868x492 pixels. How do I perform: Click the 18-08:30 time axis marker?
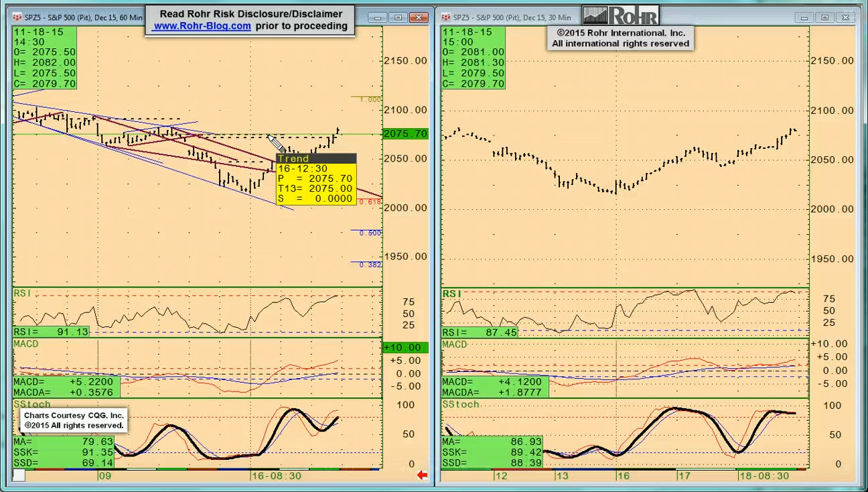click(764, 476)
